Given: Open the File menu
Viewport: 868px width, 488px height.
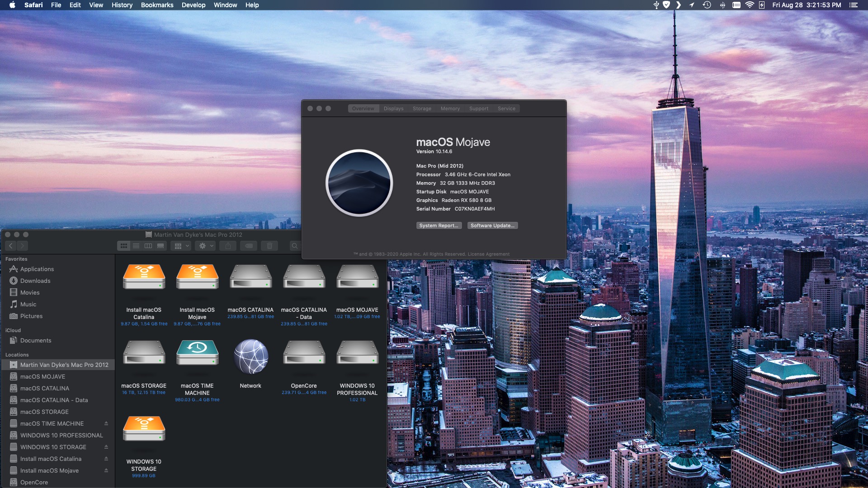Looking at the screenshot, I should click(56, 5).
